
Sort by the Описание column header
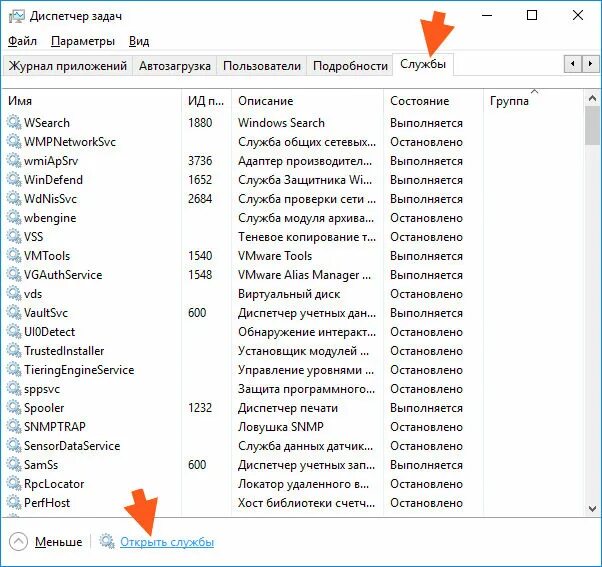pos(308,101)
